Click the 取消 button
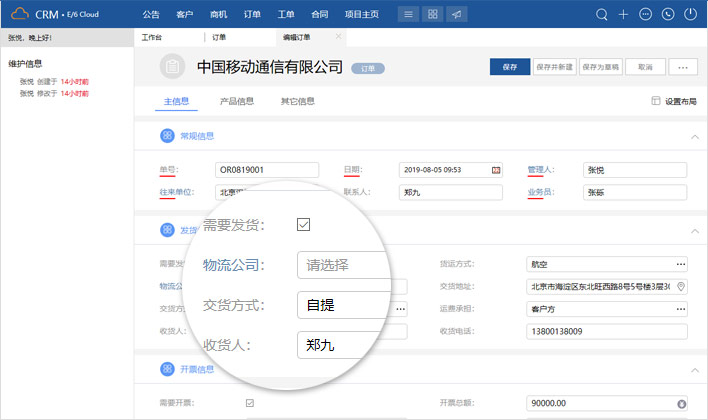This screenshot has width=708, height=420. (x=645, y=67)
